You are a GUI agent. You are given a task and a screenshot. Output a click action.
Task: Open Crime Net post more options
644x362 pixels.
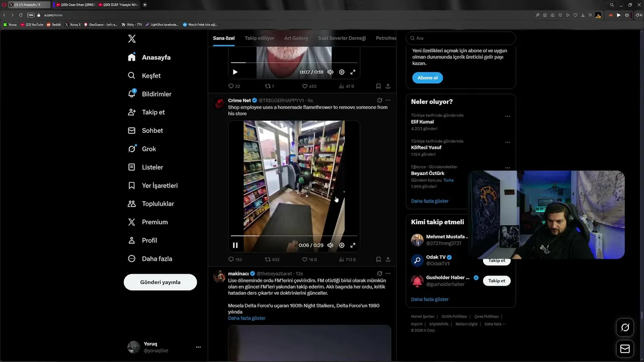click(388, 100)
